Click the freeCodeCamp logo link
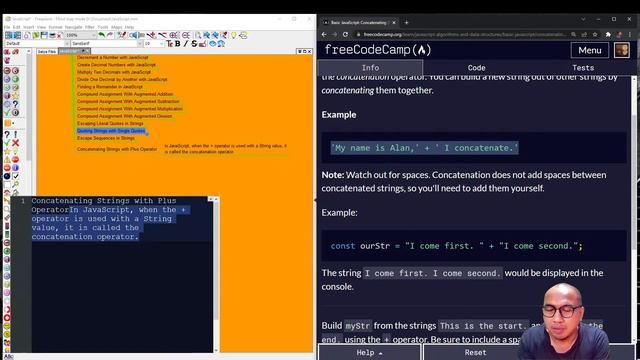 point(378,50)
